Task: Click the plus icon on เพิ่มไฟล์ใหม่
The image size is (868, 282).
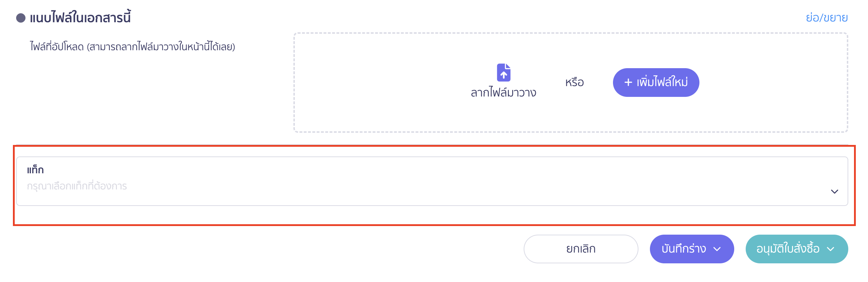Action: pyautogui.click(x=628, y=83)
